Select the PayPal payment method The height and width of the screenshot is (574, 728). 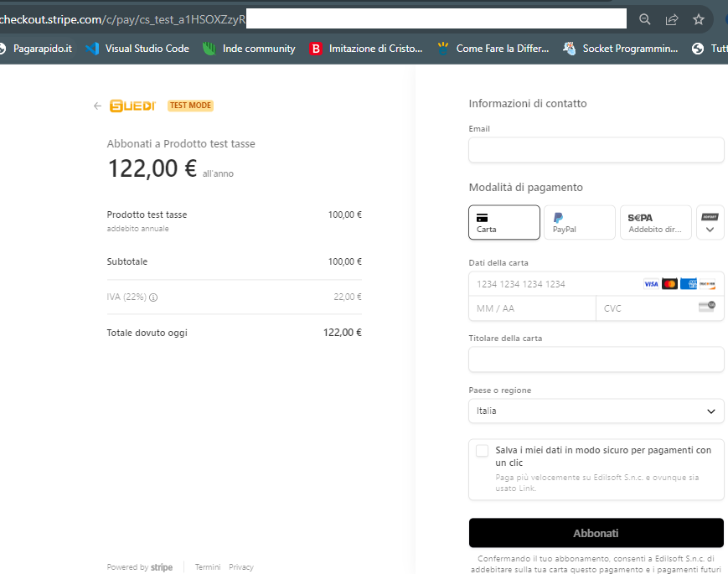579,222
